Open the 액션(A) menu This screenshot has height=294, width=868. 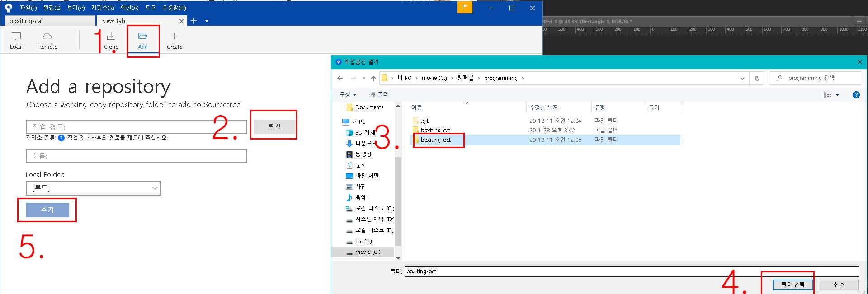(x=129, y=8)
